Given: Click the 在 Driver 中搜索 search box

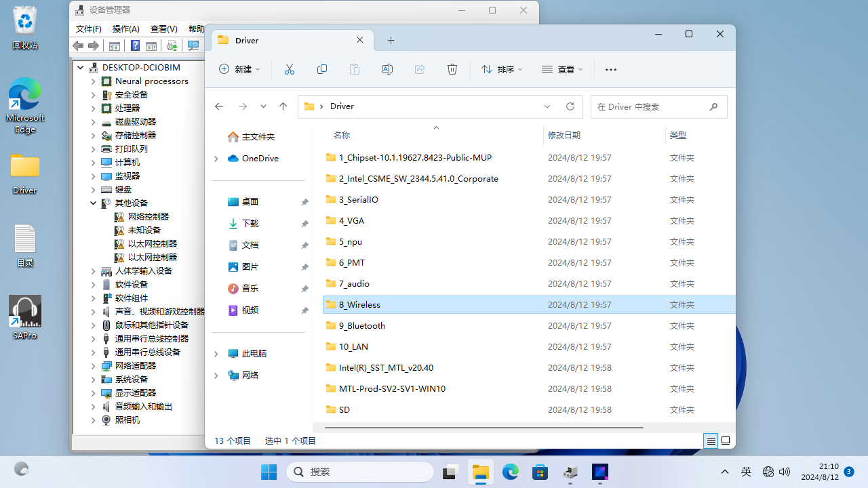Looking at the screenshot, I should [650, 106].
